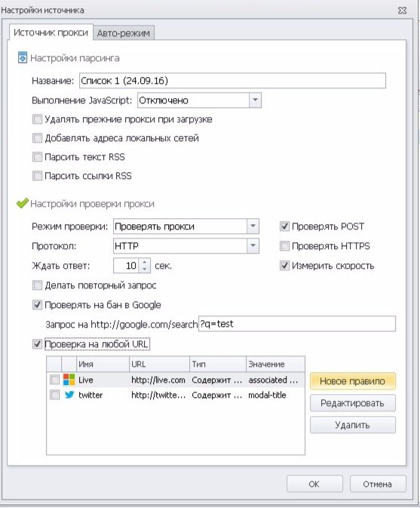Click the Microsoft Live logo icon

tap(69, 380)
